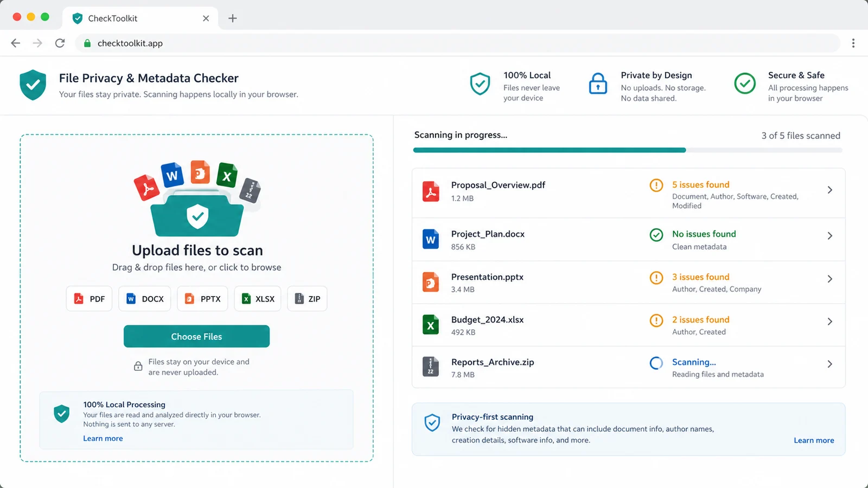
Task: Click "Drag & drop files here, or click to browse"
Action: tap(196, 267)
